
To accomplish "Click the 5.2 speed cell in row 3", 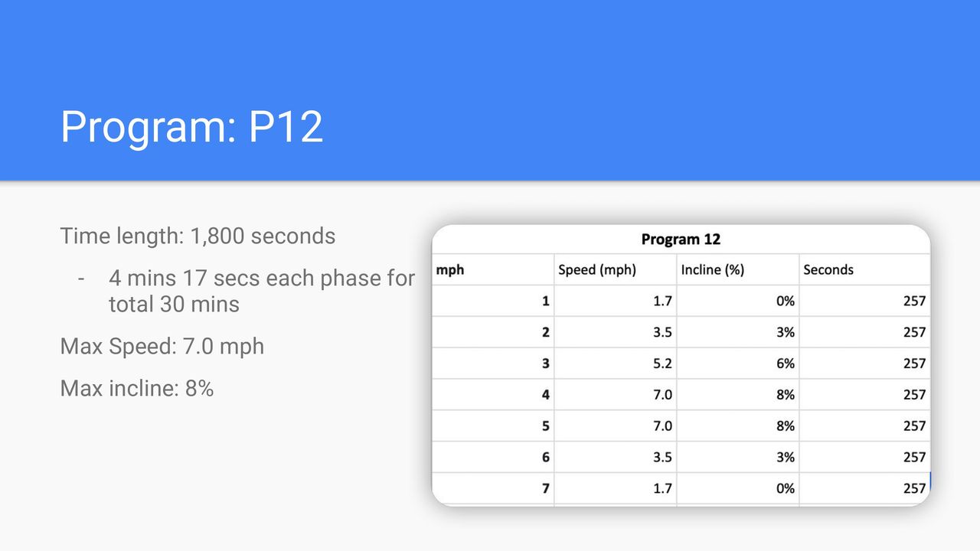I will (x=616, y=364).
